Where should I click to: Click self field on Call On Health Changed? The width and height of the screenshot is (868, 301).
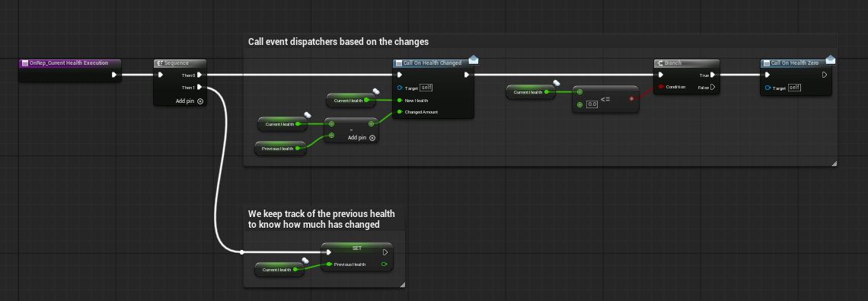pos(426,88)
